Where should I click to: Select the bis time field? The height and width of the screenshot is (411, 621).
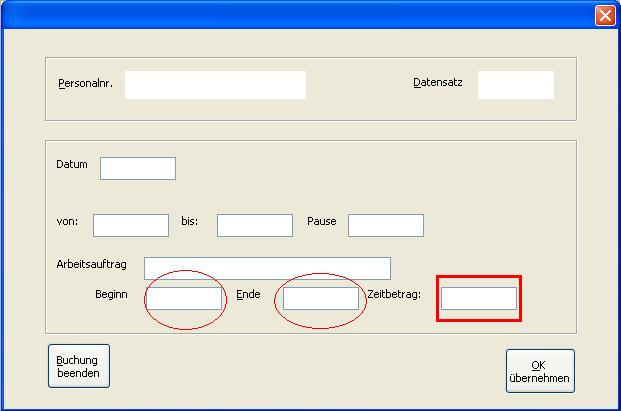pos(254,225)
